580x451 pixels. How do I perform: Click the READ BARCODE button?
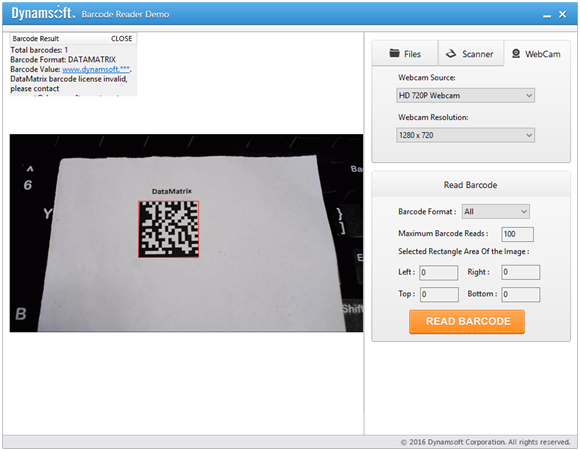pos(467,322)
